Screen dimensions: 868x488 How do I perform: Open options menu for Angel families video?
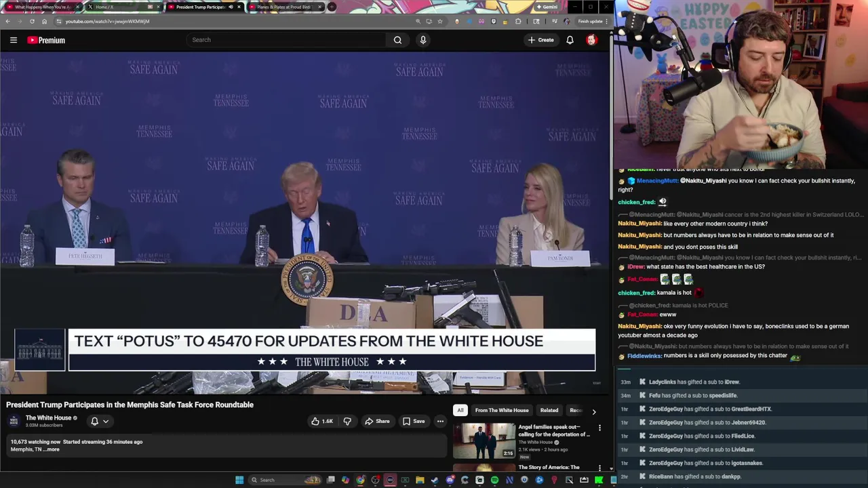point(599,428)
